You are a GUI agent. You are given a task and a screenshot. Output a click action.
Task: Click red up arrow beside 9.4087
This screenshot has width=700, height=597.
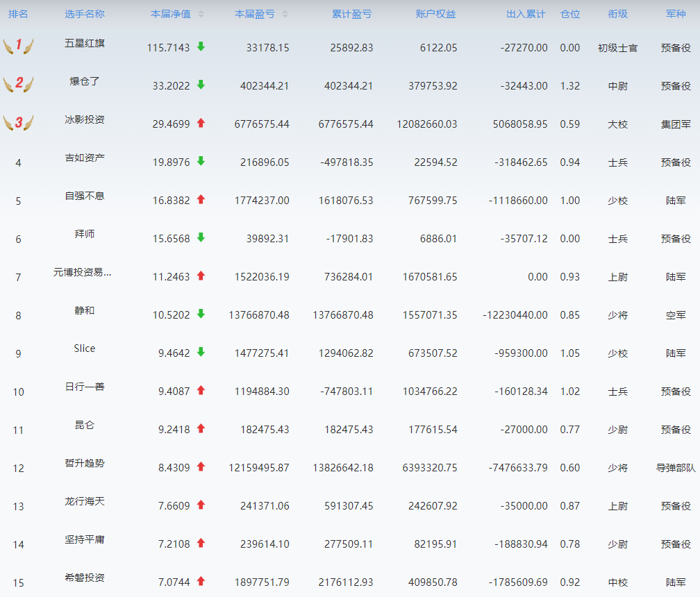[201, 390]
